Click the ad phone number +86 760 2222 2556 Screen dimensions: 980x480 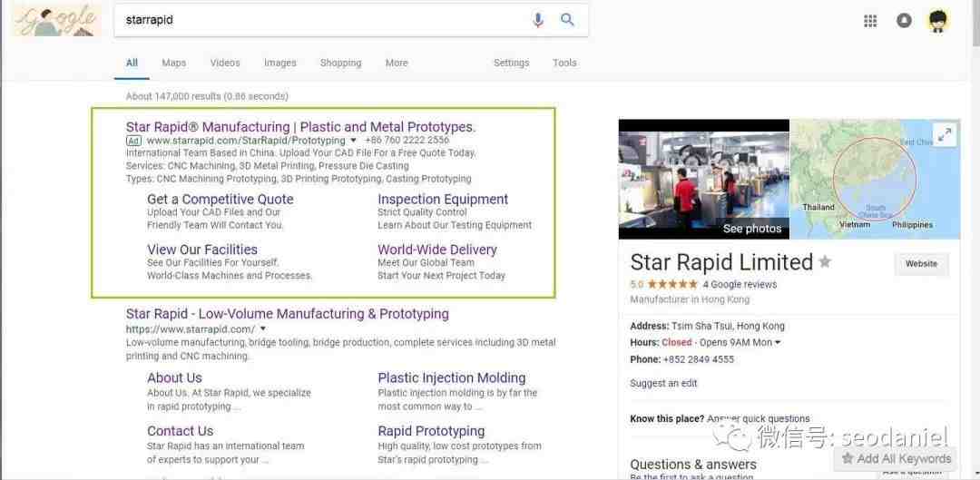coord(407,141)
